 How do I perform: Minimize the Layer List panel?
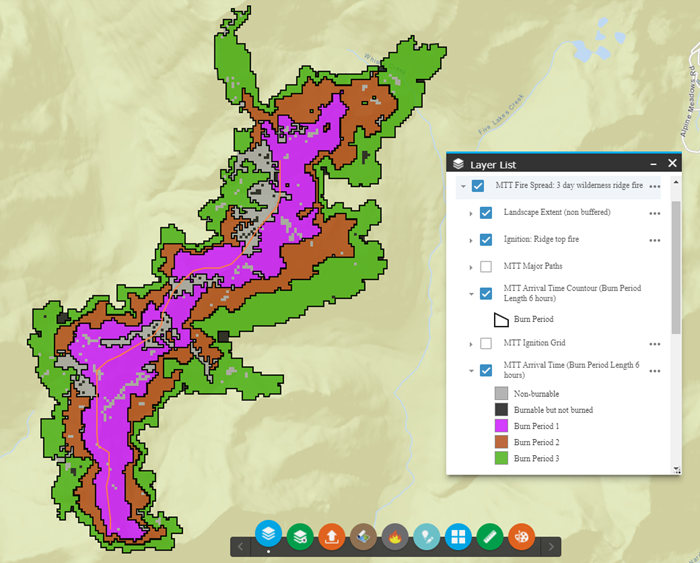(x=653, y=163)
